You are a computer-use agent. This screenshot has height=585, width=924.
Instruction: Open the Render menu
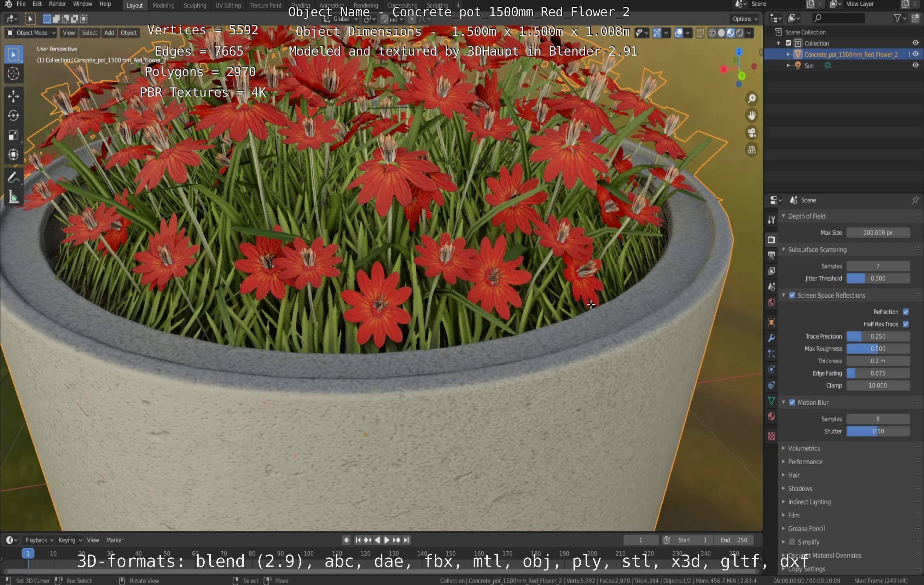[58, 4]
